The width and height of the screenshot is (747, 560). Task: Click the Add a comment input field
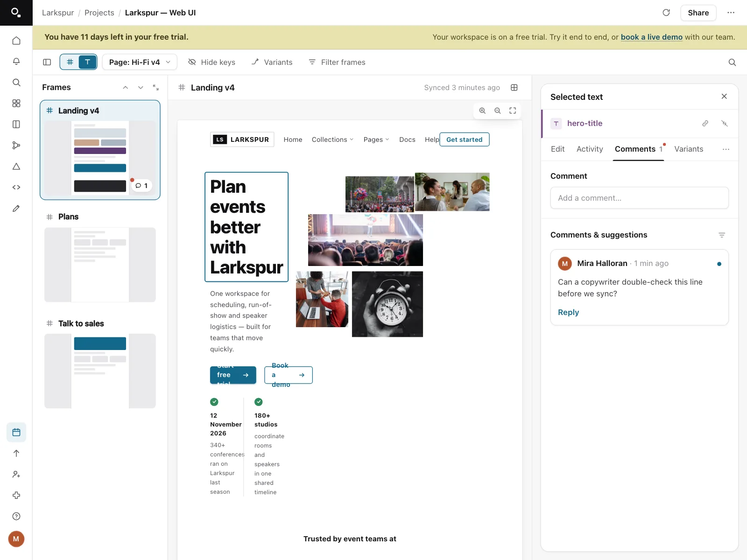(640, 198)
